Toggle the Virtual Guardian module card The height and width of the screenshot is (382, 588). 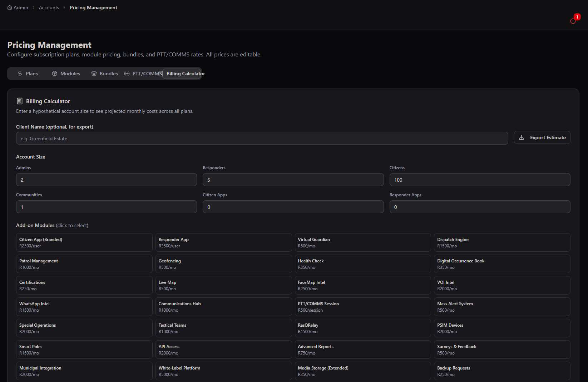point(363,242)
